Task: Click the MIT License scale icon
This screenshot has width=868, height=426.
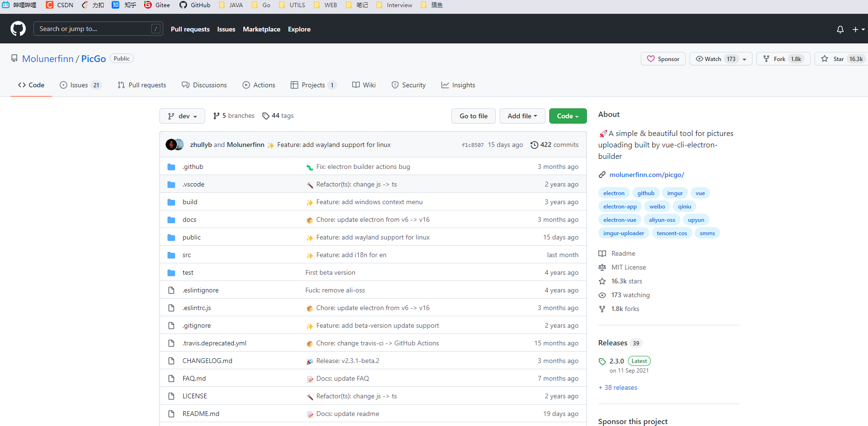Action: (x=602, y=268)
